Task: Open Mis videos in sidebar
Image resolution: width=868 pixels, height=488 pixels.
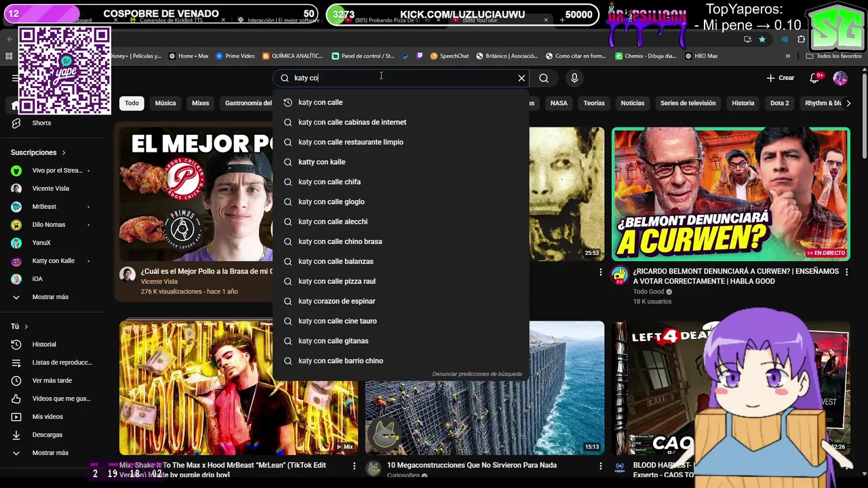Action: click(x=52, y=417)
